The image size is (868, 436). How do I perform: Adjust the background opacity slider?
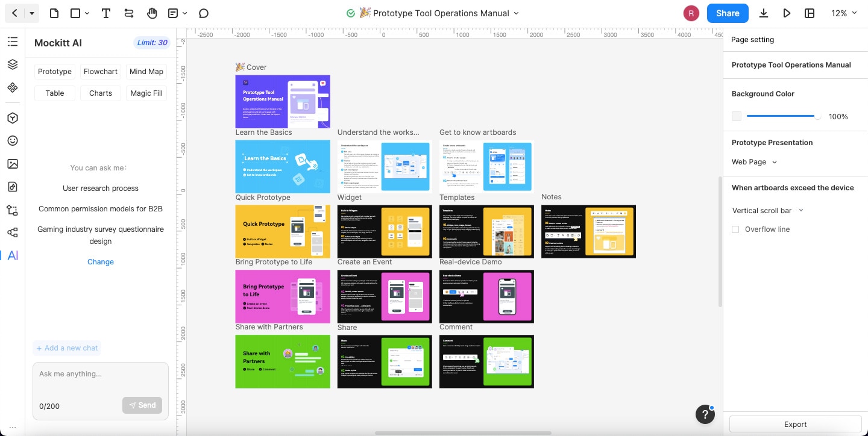click(x=784, y=116)
